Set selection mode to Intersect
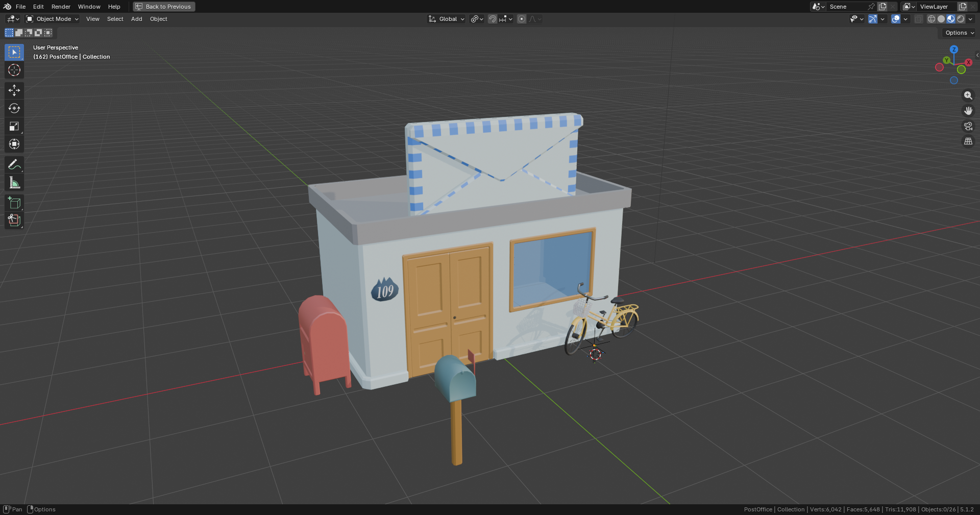The image size is (980, 515). pos(48,33)
